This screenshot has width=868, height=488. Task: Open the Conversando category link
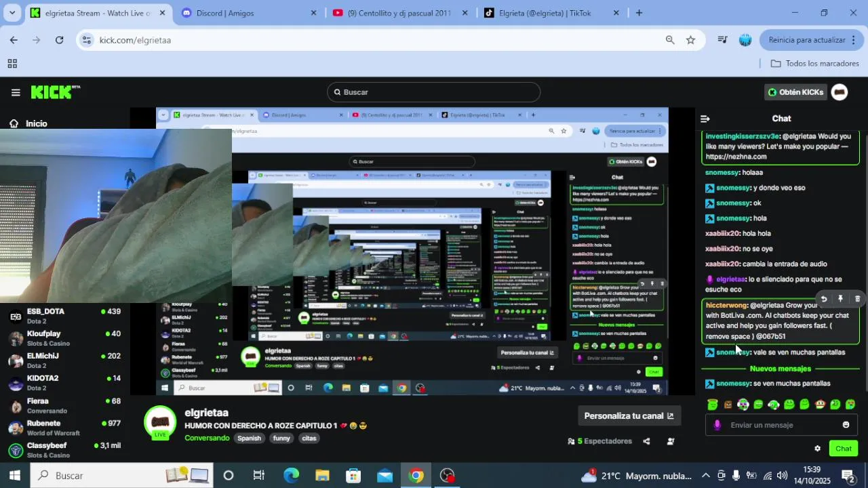tap(207, 439)
